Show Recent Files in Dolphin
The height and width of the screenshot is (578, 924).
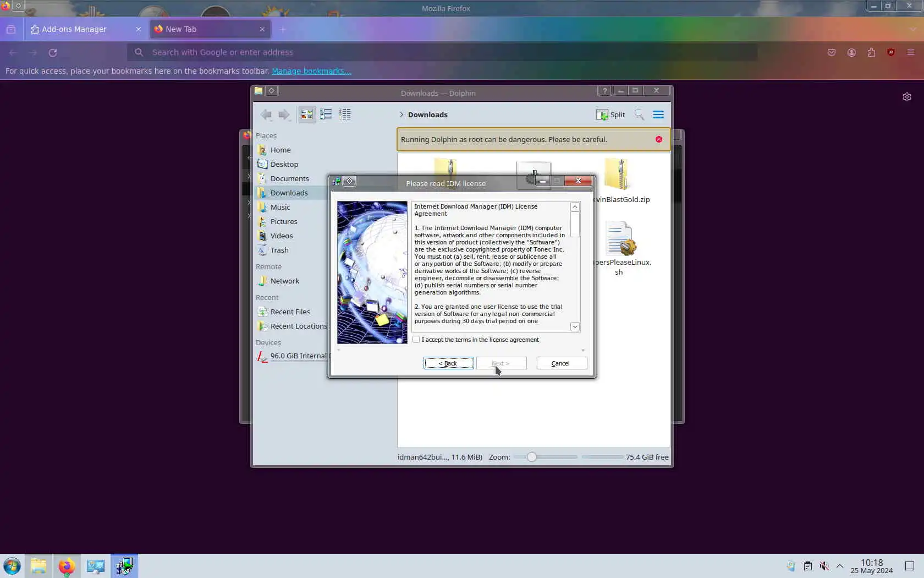point(290,312)
